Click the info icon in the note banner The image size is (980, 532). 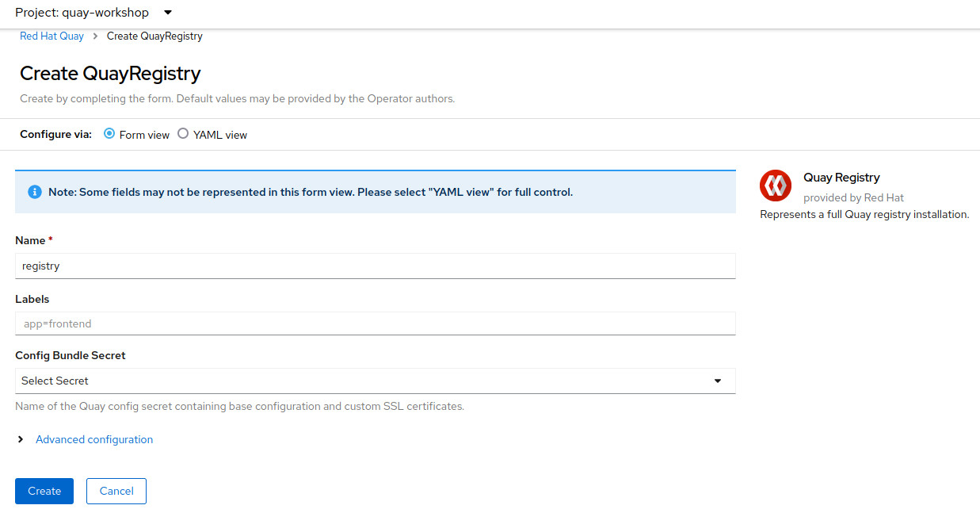35,192
